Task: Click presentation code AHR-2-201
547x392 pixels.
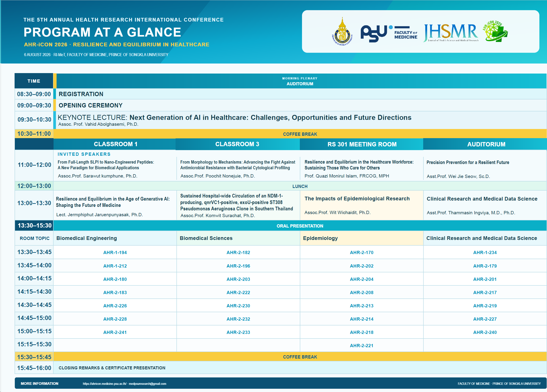Action: coord(485,279)
